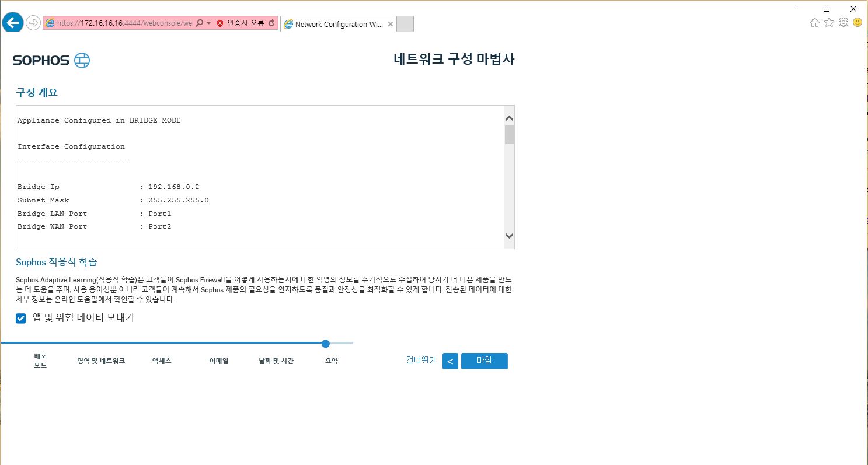Click the 마침 finish button
Screen dimensions: 868x465
pos(484,361)
